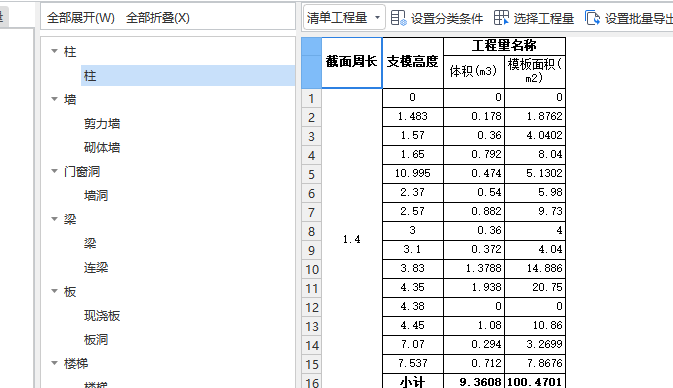Image resolution: width=673 pixels, height=388 pixels.
Task: Click the 设置批量导出 icon
Action: pos(593,18)
